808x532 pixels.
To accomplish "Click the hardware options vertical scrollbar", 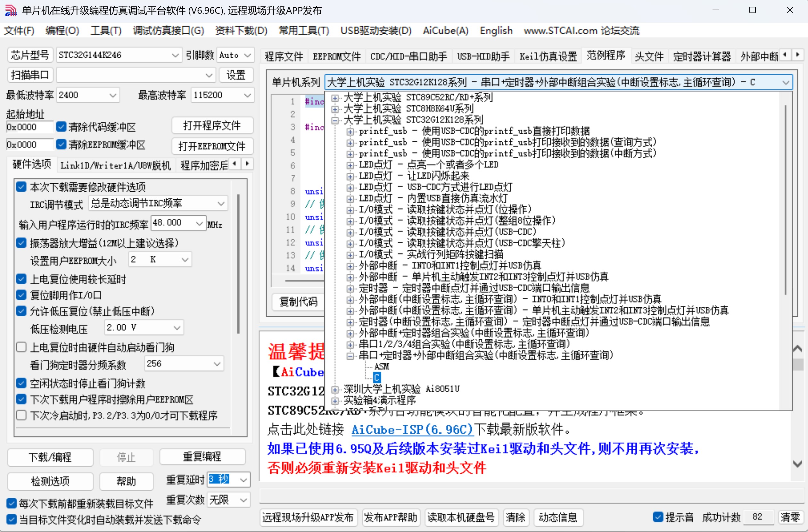I will (238, 265).
